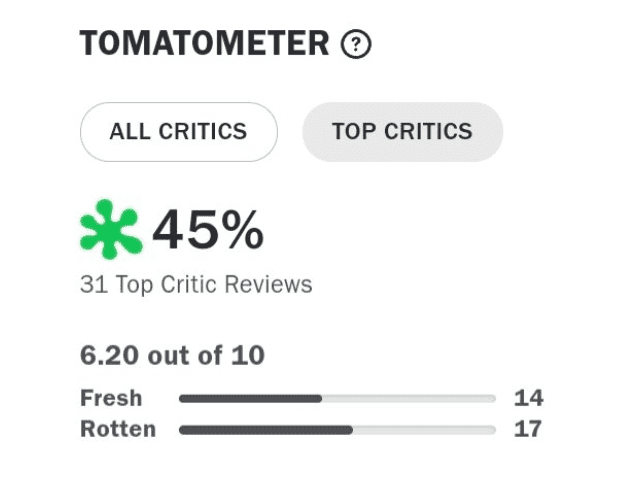Show reviews from top critics only
Screen dimensions: 617x483
[x=402, y=132]
